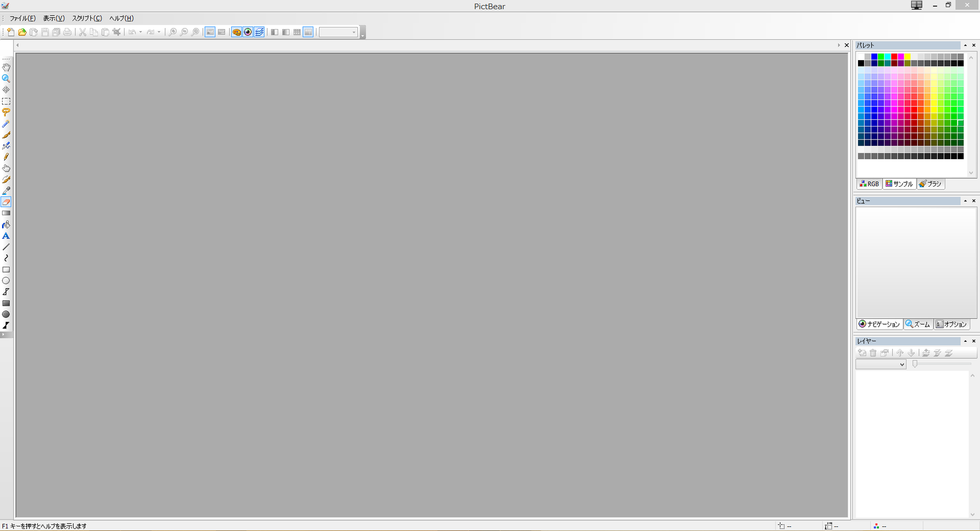Screen dimensions: 980x531
Task: Click the Crop icon in toolbar
Action: pyautogui.click(x=117, y=32)
